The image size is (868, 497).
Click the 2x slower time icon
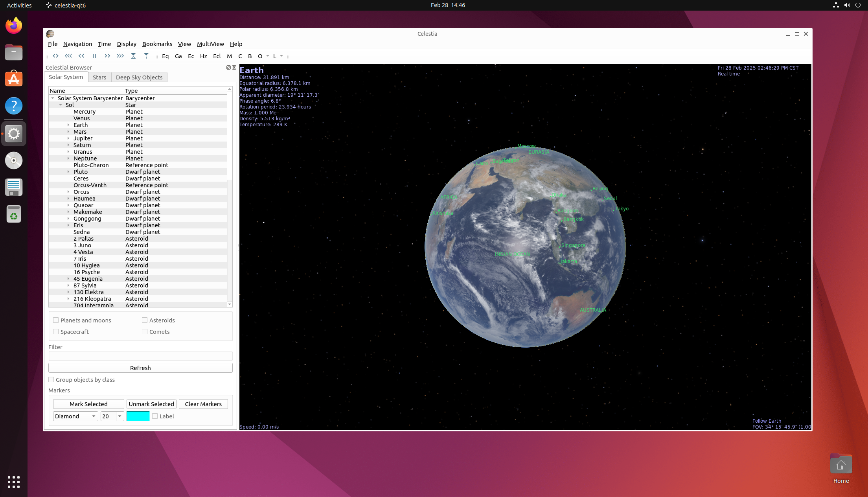[x=81, y=56]
